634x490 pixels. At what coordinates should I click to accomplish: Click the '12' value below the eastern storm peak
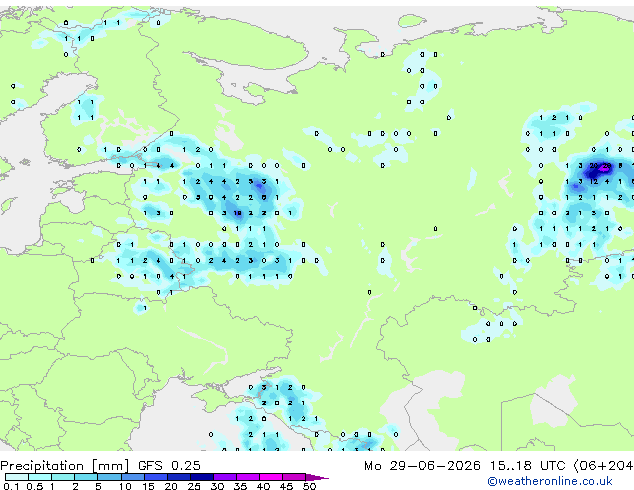tap(594, 182)
